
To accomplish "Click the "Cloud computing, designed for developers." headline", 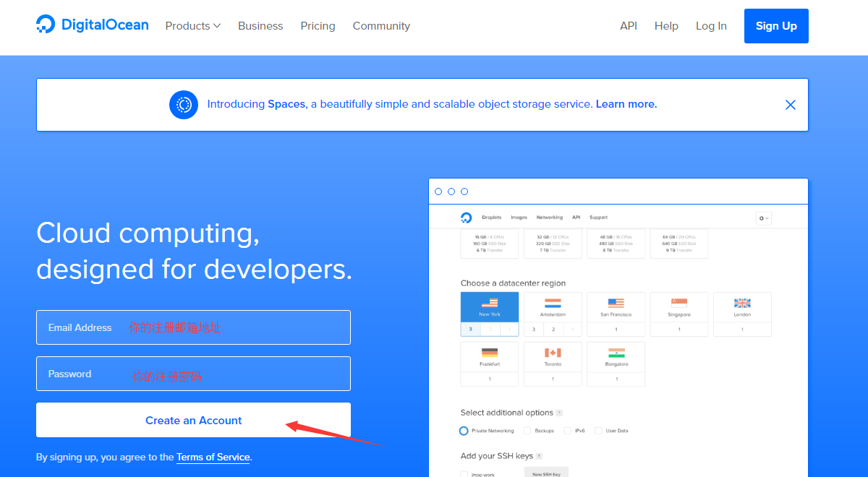I will (195, 251).
